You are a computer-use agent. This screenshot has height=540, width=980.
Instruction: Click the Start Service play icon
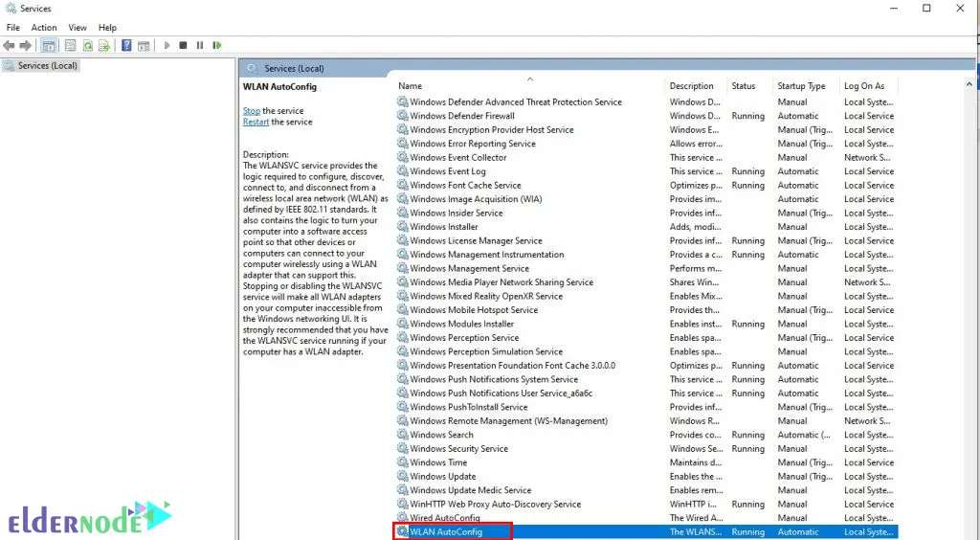167,46
